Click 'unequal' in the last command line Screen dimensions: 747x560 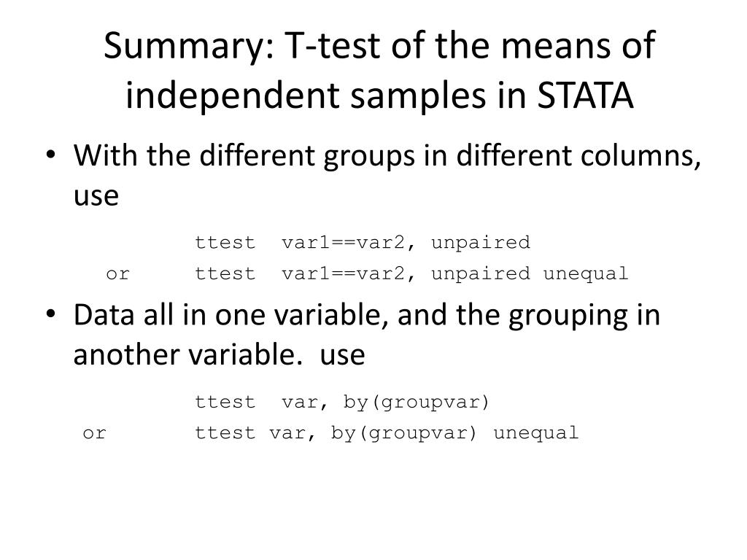[536, 433]
